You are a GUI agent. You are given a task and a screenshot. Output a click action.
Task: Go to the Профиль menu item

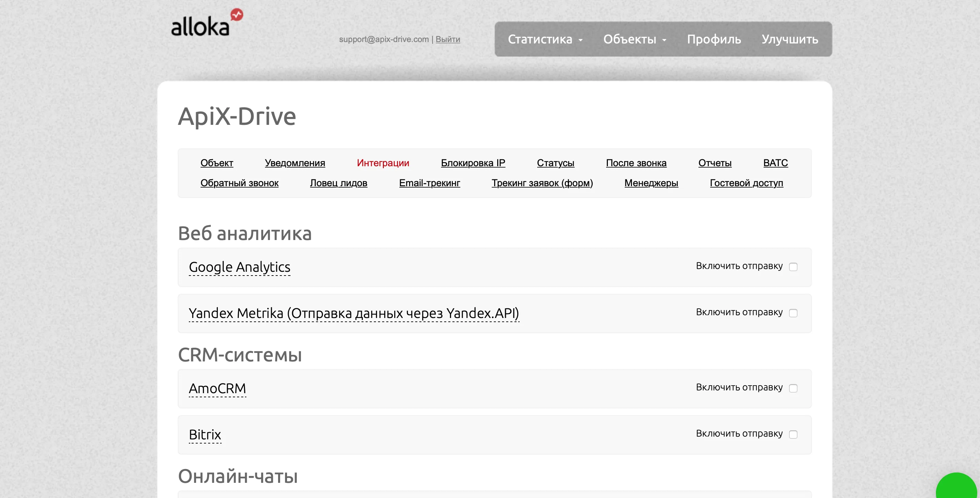coord(714,39)
